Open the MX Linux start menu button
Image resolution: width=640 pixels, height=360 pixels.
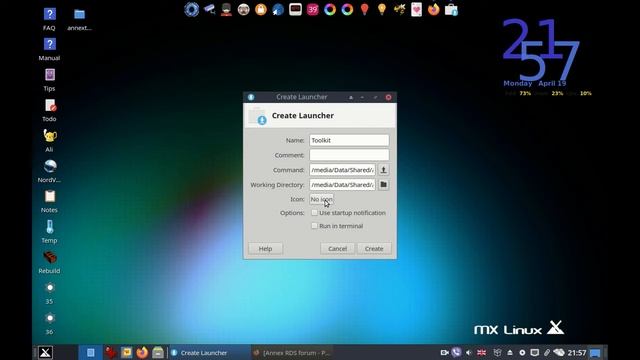click(x=45, y=352)
